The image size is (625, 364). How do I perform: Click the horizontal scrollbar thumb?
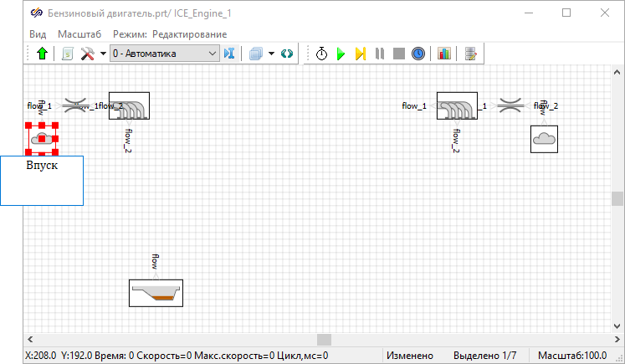[323, 339]
